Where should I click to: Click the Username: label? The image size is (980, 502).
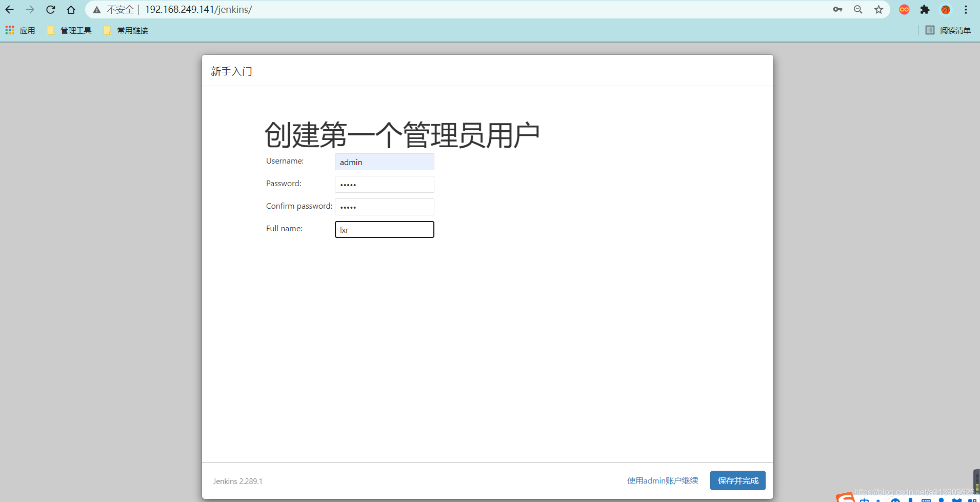tap(285, 161)
